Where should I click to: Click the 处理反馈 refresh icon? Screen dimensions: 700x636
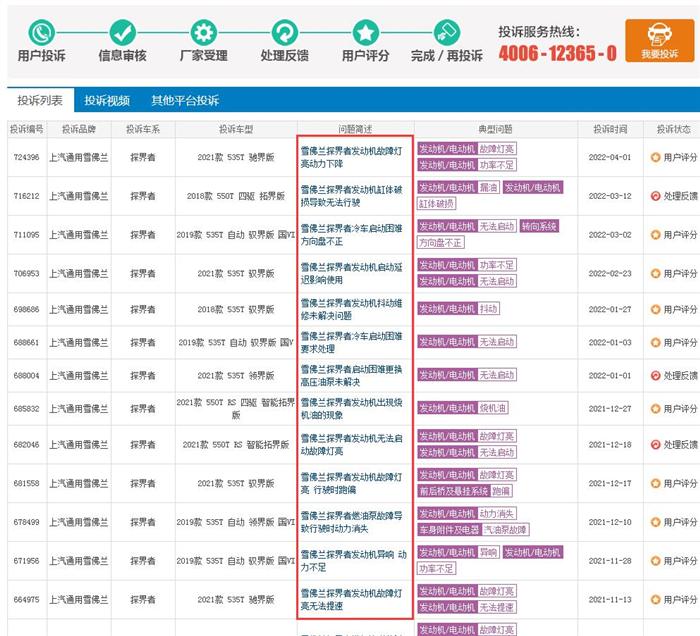(284, 32)
